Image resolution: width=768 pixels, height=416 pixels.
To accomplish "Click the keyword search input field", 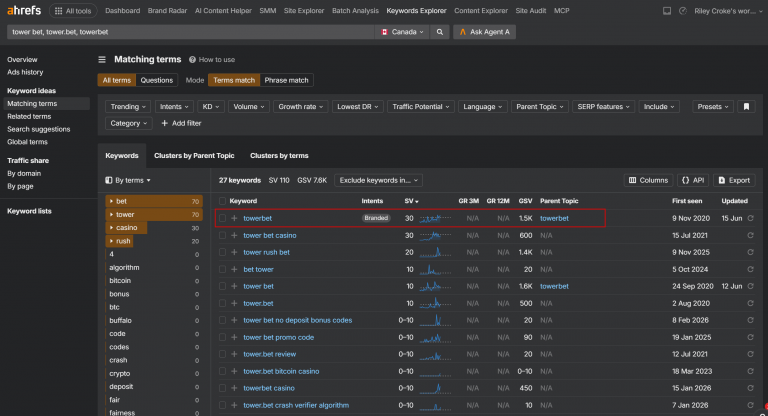I will [x=190, y=32].
